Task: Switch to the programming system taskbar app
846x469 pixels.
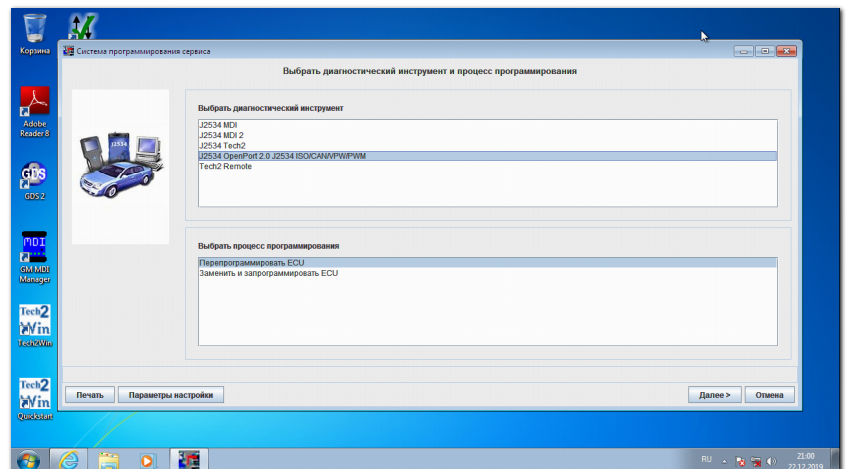Action: (189, 459)
